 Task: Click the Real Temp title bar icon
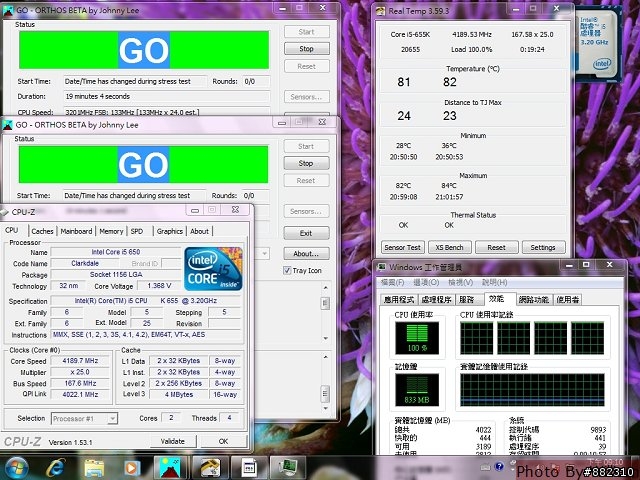tap(381, 11)
